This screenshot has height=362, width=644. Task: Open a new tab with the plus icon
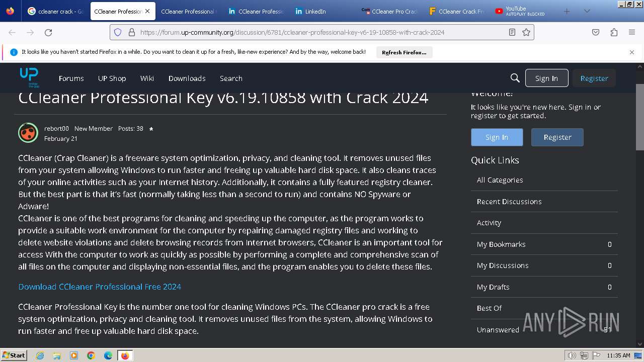coord(567,11)
